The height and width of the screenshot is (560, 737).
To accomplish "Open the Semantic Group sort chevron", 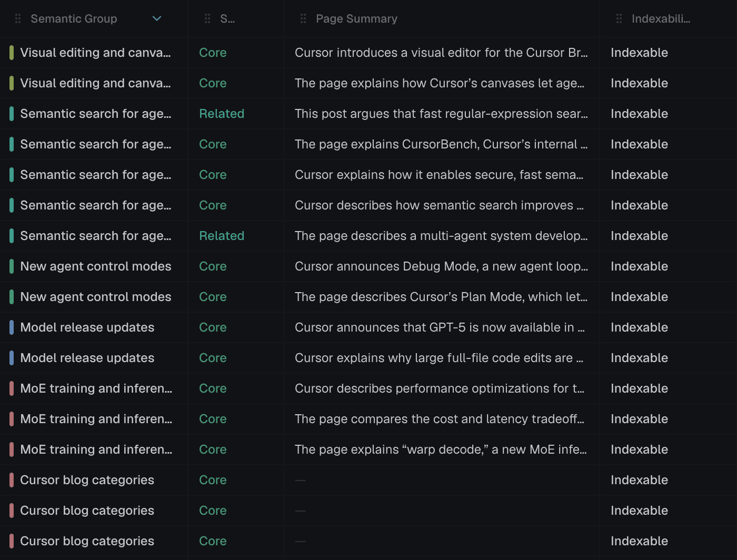I will [x=156, y=19].
